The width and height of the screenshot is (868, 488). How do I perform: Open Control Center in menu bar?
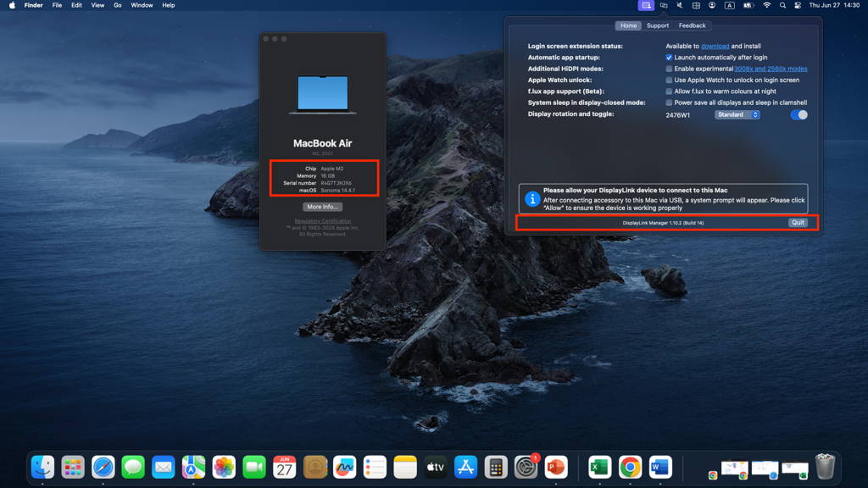coord(798,6)
